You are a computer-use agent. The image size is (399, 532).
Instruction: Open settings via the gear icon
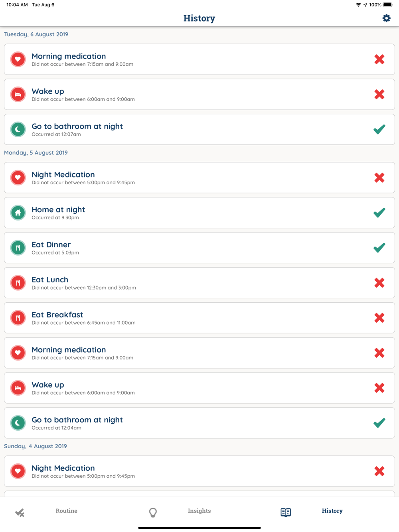coord(386,18)
